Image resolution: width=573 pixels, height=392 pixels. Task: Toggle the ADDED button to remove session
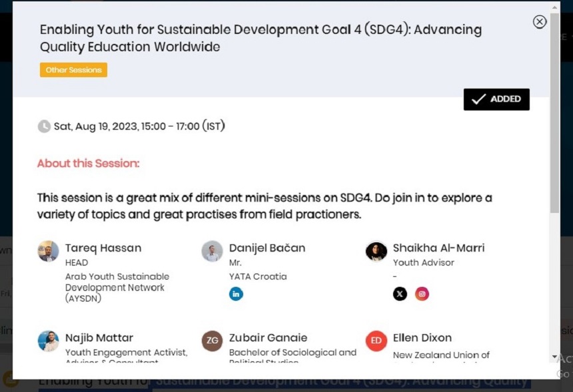[x=496, y=99]
